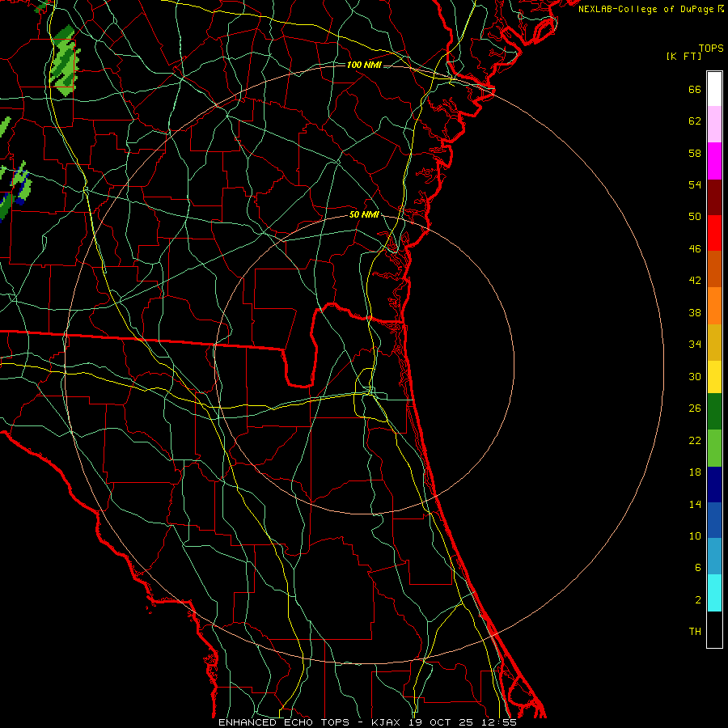Click the '54' legend value
Image resolution: width=728 pixels, height=728 pixels.
[x=695, y=184]
